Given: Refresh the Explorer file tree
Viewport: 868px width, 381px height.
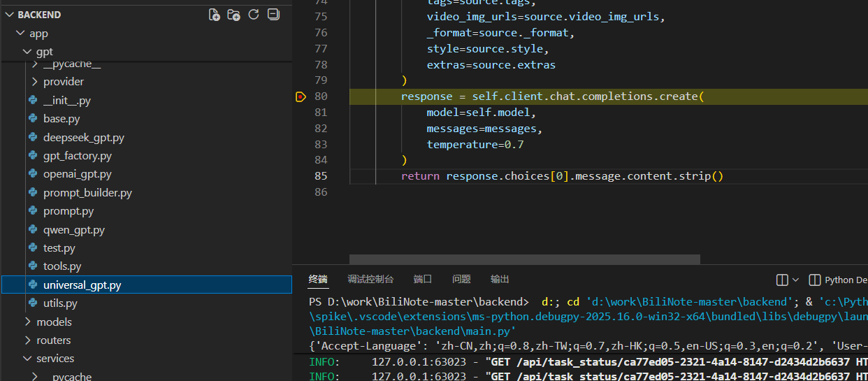Looking at the screenshot, I should point(254,15).
